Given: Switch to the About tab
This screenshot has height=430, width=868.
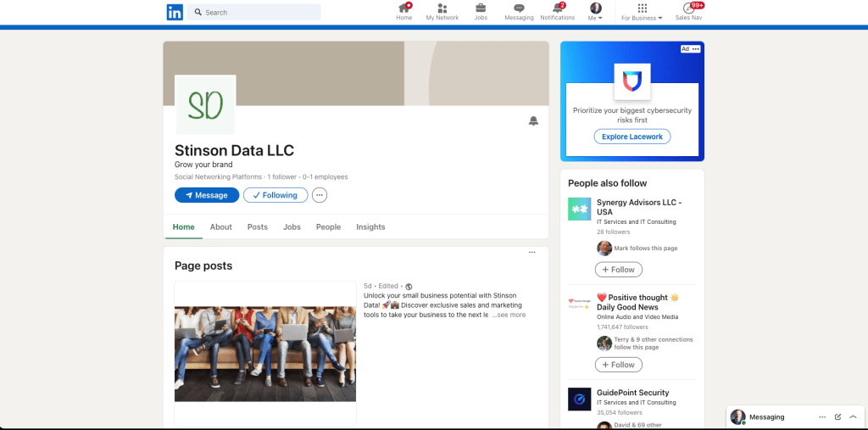Looking at the screenshot, I should [220, 227].
